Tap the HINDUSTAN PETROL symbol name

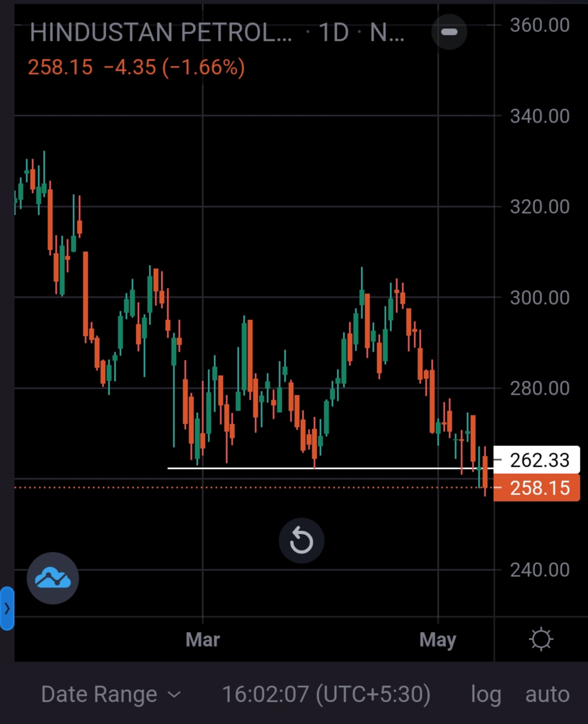click(x=161, y=33)
